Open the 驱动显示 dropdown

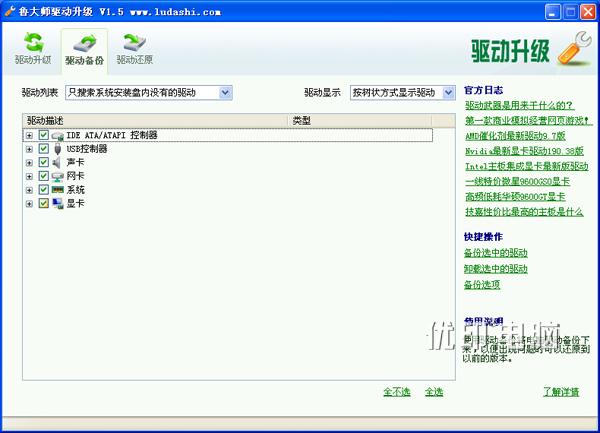click(x=403, y=93)
